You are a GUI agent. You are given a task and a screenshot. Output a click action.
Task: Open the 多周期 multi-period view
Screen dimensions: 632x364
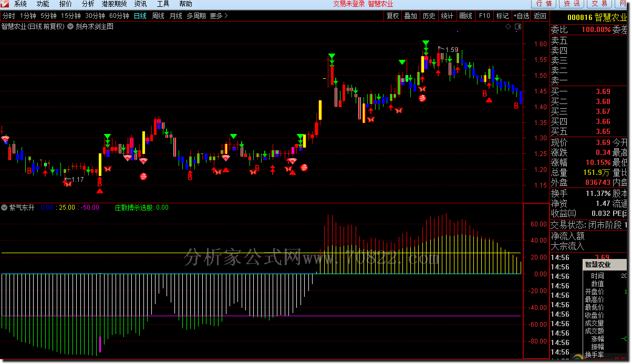196,16
